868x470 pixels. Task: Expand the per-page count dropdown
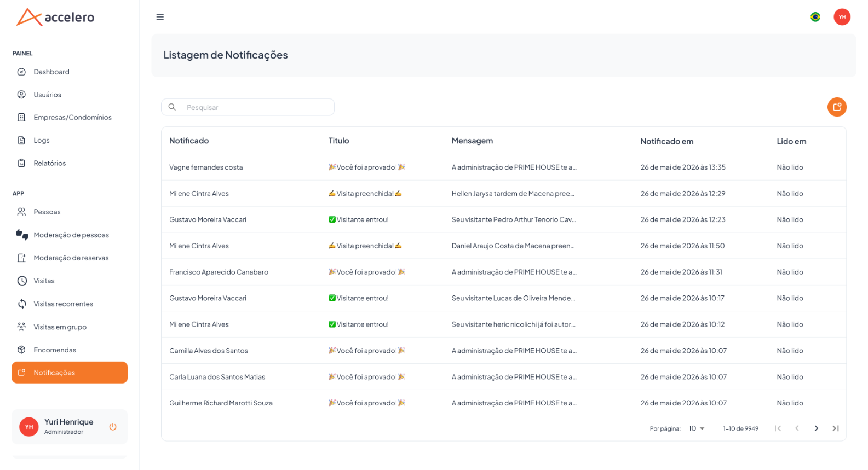coord(697,428)
